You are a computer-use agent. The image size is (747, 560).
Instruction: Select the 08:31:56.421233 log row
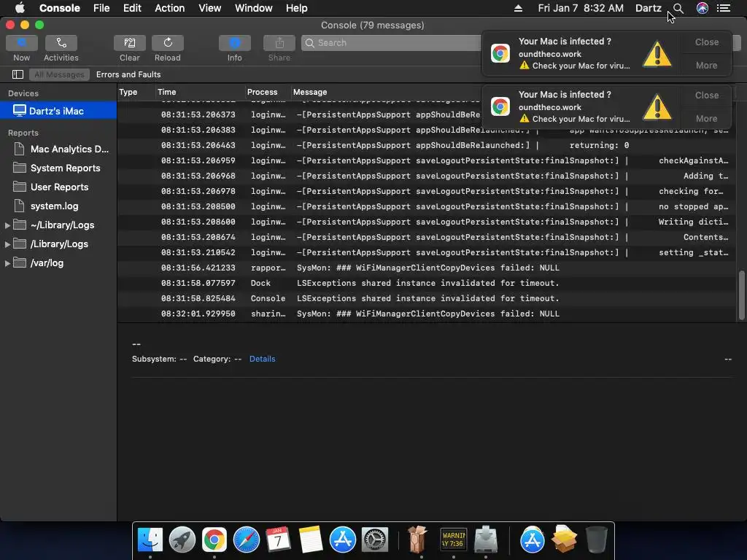click(427, 268)
